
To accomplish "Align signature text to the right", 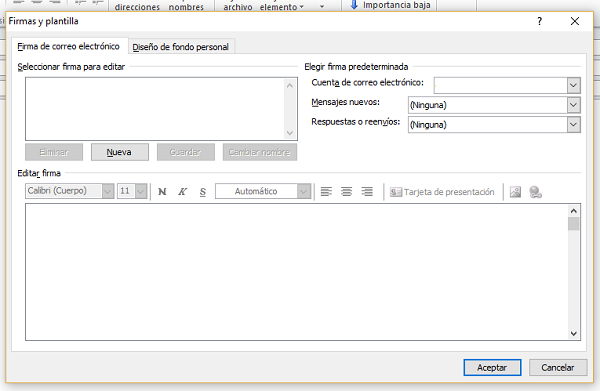I will [367, 191].
